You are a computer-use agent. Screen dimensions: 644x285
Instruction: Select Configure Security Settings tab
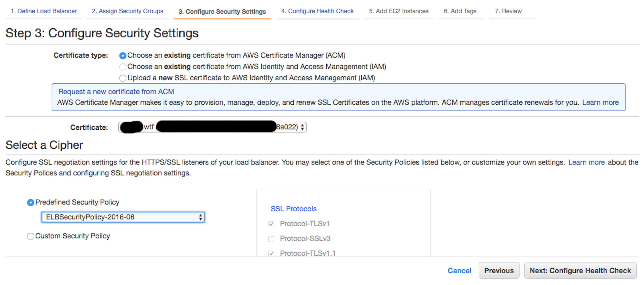coord(222,12)
